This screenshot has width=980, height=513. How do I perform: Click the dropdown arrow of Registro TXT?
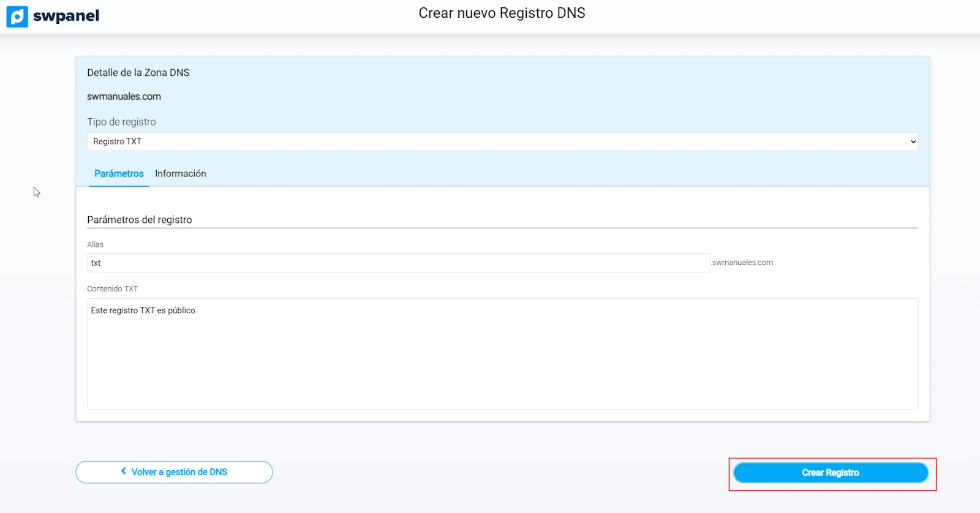[x=913, y=141]
